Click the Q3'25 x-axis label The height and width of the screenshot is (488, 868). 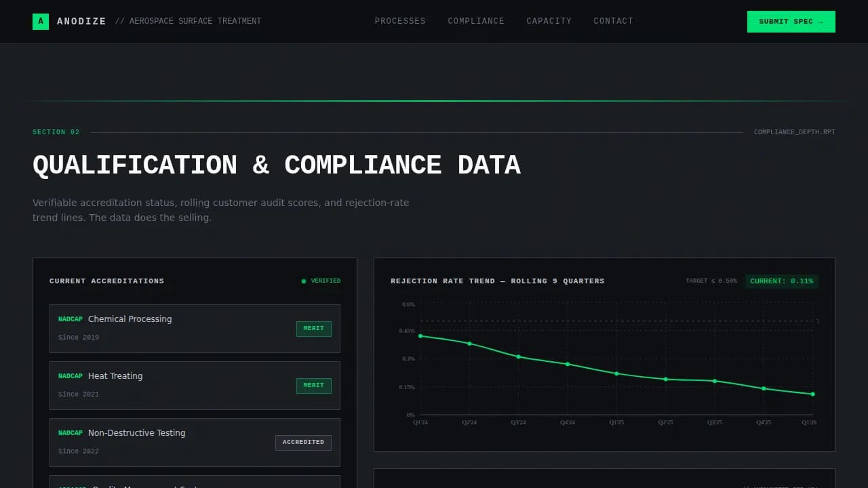click(x=715, y=422)
